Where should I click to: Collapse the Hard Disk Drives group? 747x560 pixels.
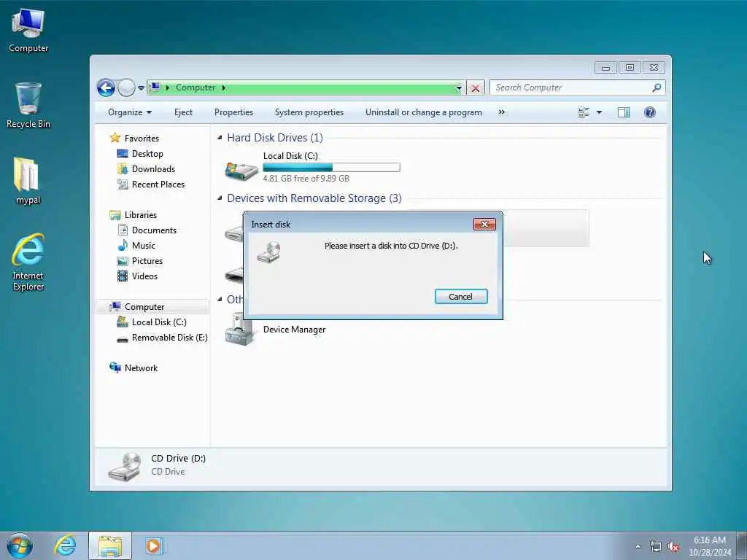[x=220, y=138]
